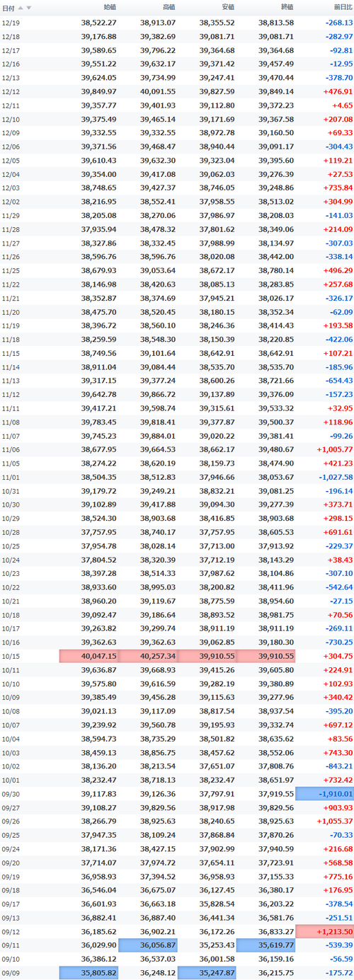This screenshot has height=980, width=354.
Task: Sort dates ascending with up arrow
Action: [21, 8]
